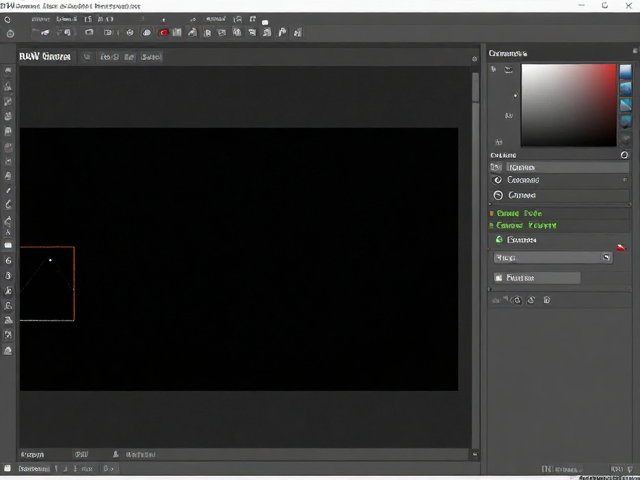Pick a color in the red gradient color field
Viewport: 640px width, 480px height.
point(569,105)
